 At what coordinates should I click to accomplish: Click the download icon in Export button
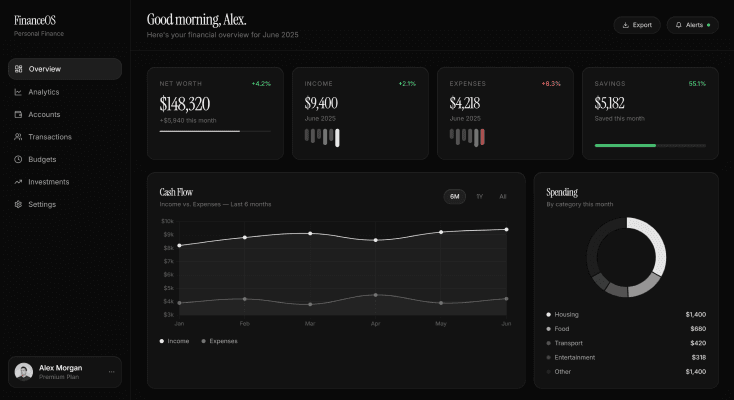coord(625,25)
